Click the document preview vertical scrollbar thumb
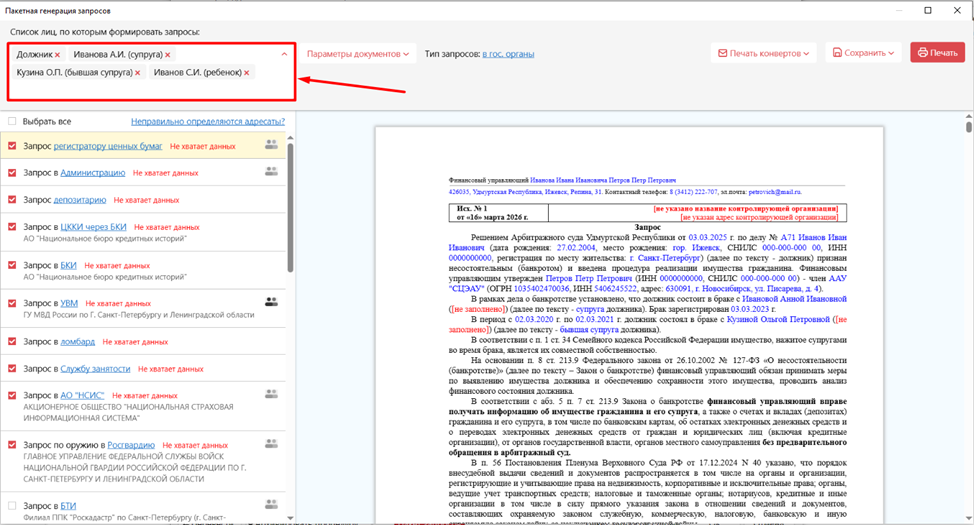Viewport: 974px width, 525px height. coord(968,127)
